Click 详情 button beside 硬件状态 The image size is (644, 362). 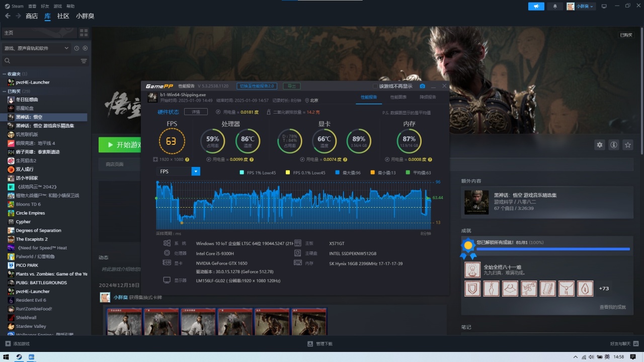coord(196,112)
